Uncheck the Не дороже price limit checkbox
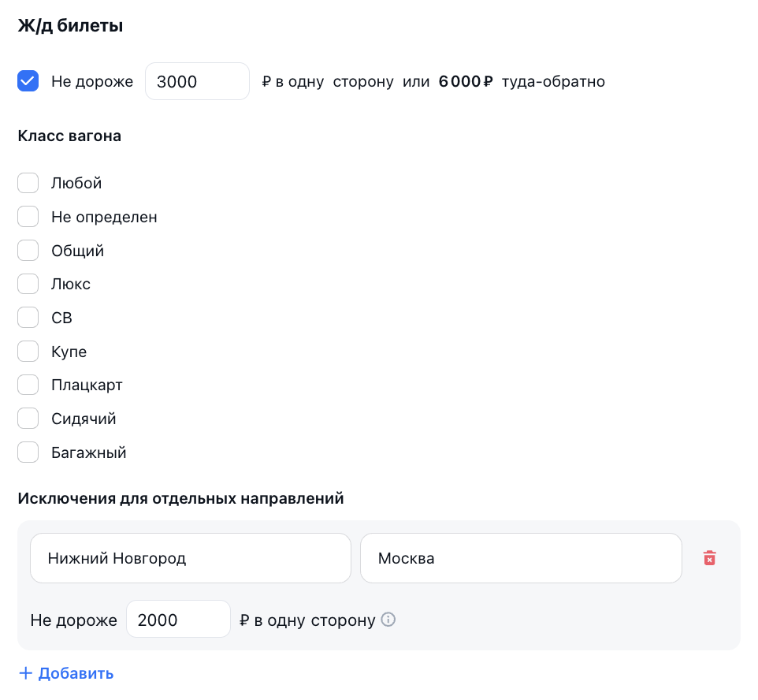Screen dimensions: 758x700 tap(28, 81)
